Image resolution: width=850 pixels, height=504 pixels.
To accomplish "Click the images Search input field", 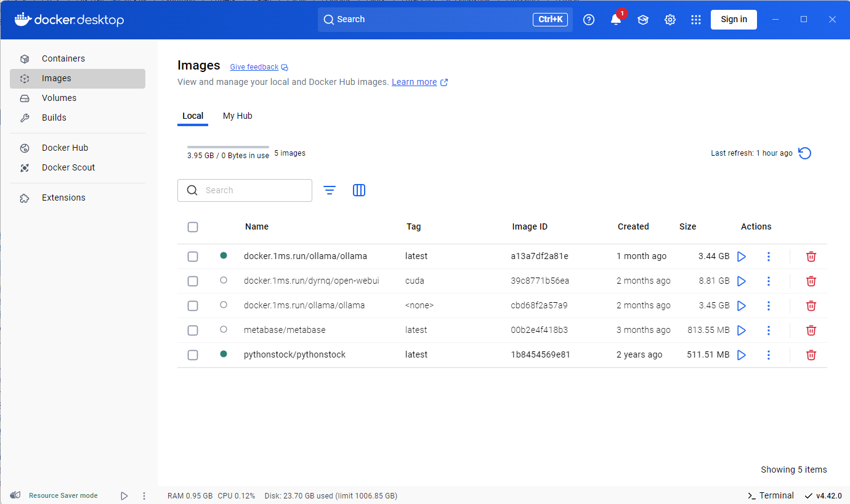I will pyautogui.click(x=245, y=191).
